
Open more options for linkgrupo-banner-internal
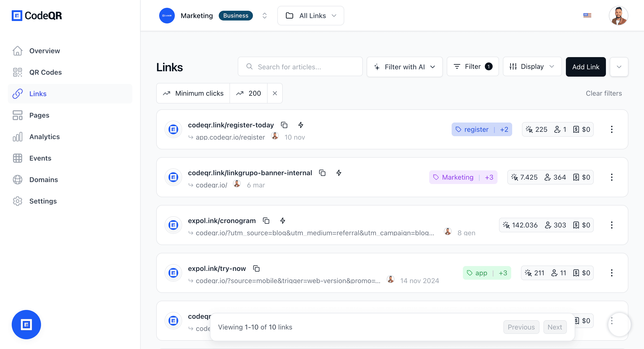coord(612,177)
